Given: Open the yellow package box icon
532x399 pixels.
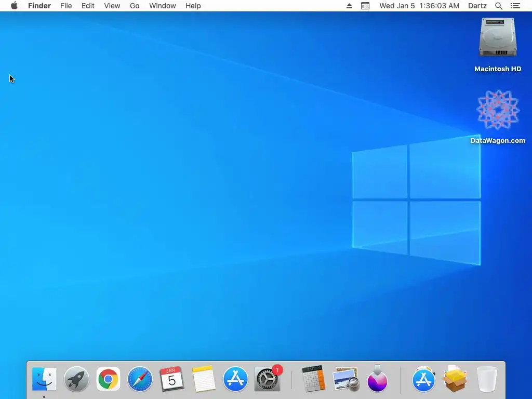Looking at the screenshot, I should point(455,379).
